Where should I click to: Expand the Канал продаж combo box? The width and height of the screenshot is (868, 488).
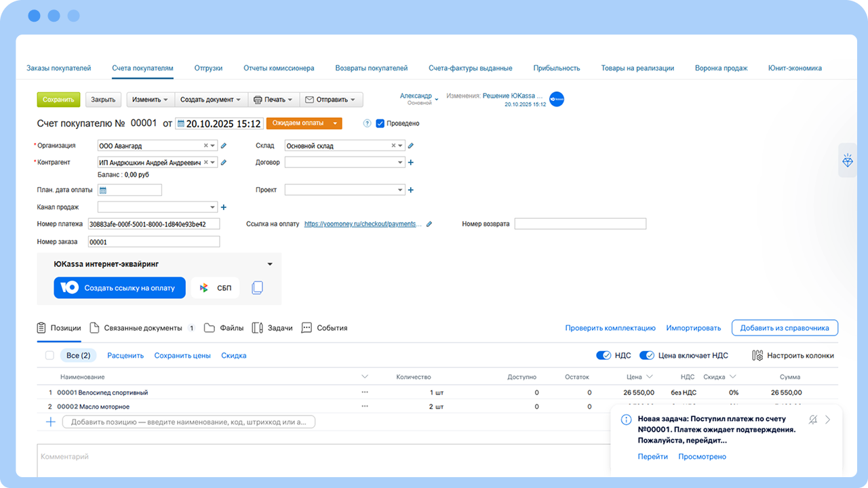click(x=213, y=207)
